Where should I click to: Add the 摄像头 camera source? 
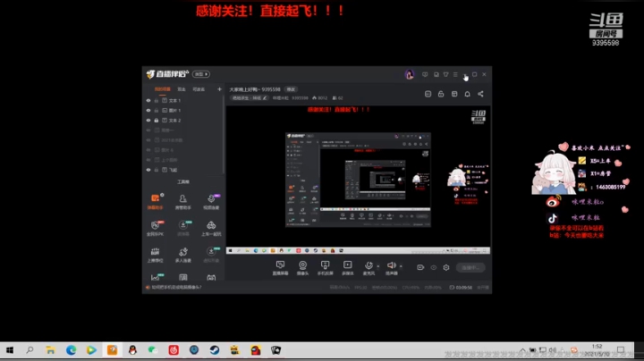(302, 268)
